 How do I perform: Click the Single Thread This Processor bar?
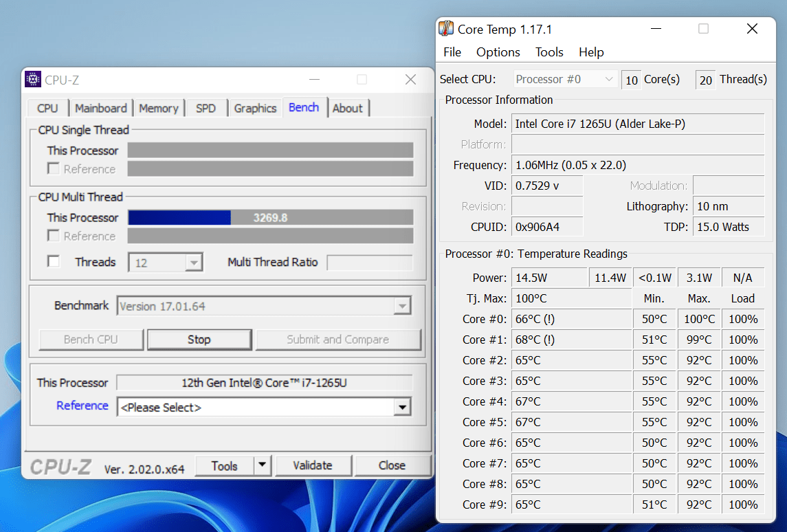271,150
